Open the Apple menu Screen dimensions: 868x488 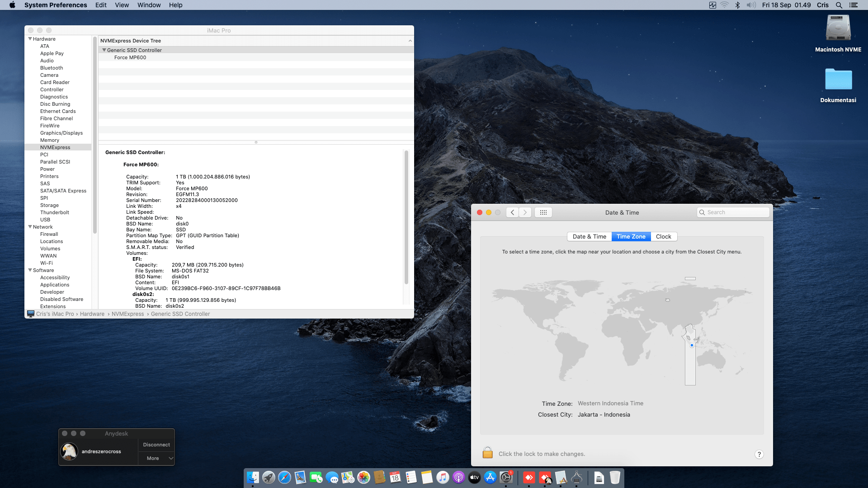tap(12, 5)
